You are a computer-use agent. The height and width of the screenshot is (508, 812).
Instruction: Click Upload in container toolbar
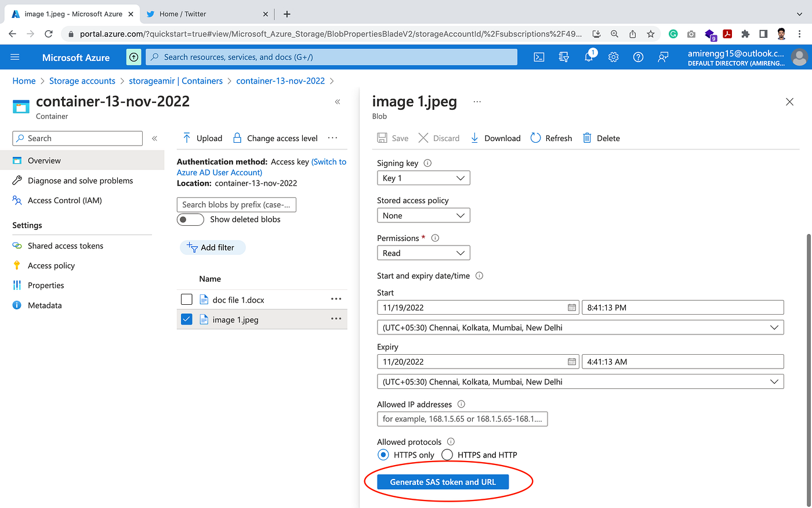point(202,138)
